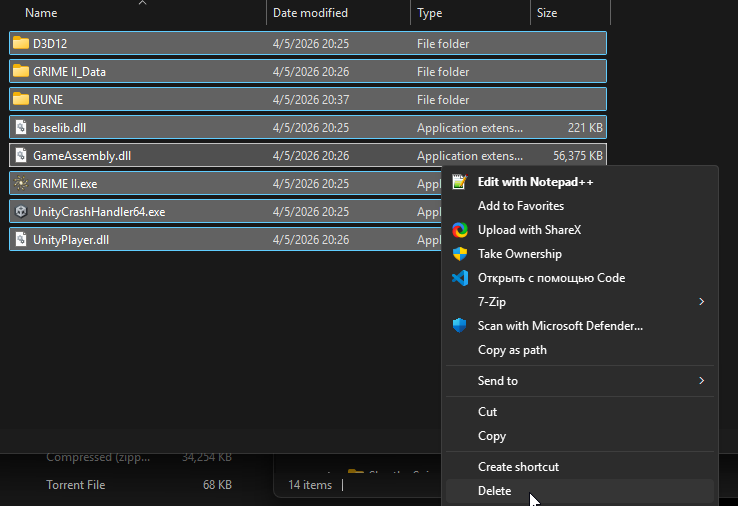Expand the 7-Zip submenu
The height and width of the screenshot is (506, 738).
coord(701,302)
